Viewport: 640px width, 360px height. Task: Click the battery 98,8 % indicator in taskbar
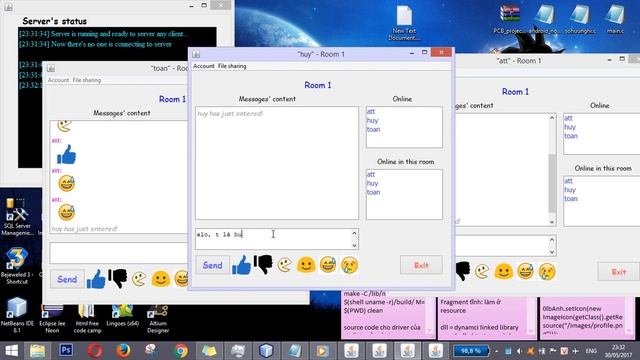(x=471, y=351)
